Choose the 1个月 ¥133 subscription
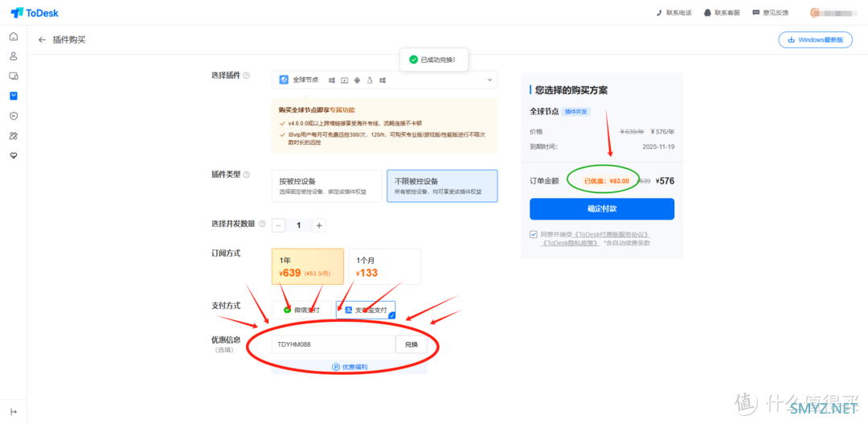The width and height of the screenshot is (868, 424). (x=385, y=266)
